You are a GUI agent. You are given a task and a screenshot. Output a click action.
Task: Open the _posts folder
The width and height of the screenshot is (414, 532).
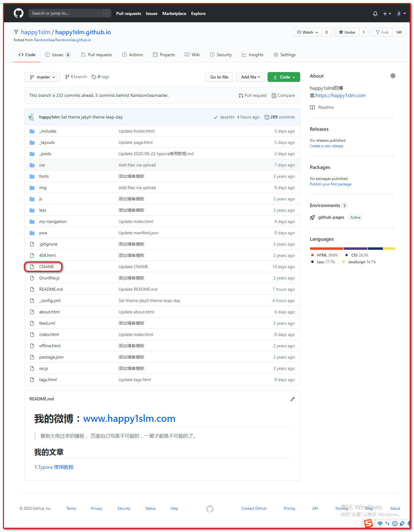tap(45, 154)
